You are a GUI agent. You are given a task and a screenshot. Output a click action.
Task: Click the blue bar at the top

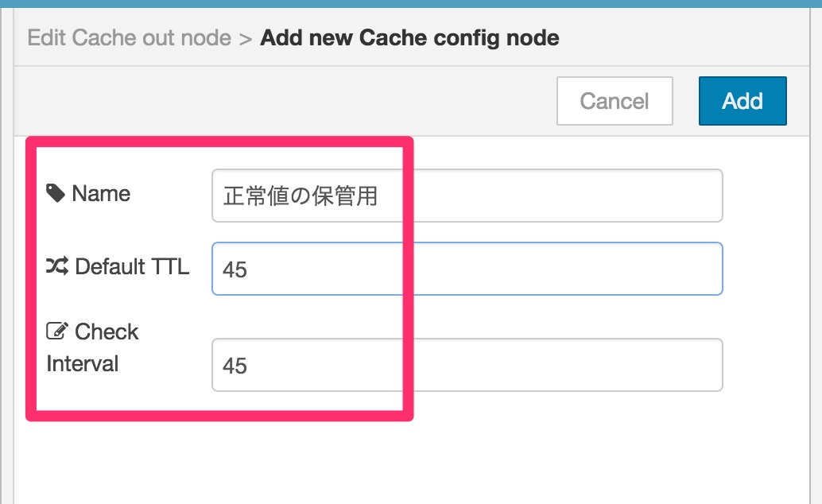411,4
